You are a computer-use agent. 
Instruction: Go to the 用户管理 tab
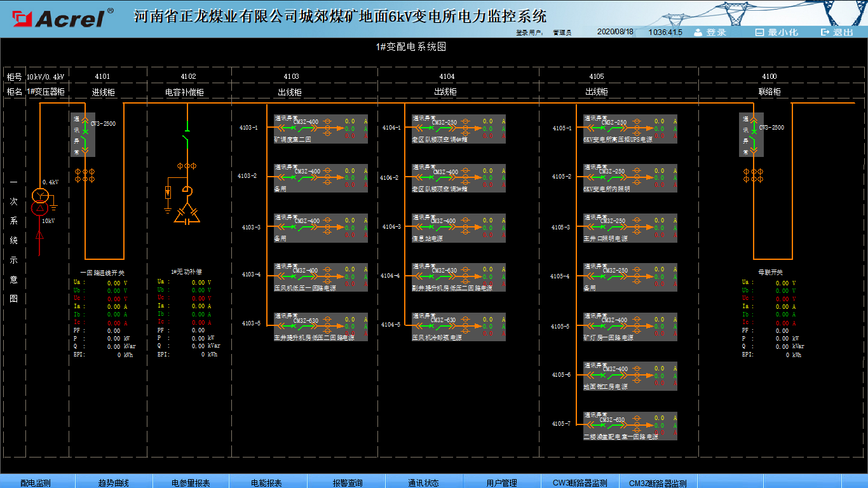pyautogui.click(x=502, y=482)
